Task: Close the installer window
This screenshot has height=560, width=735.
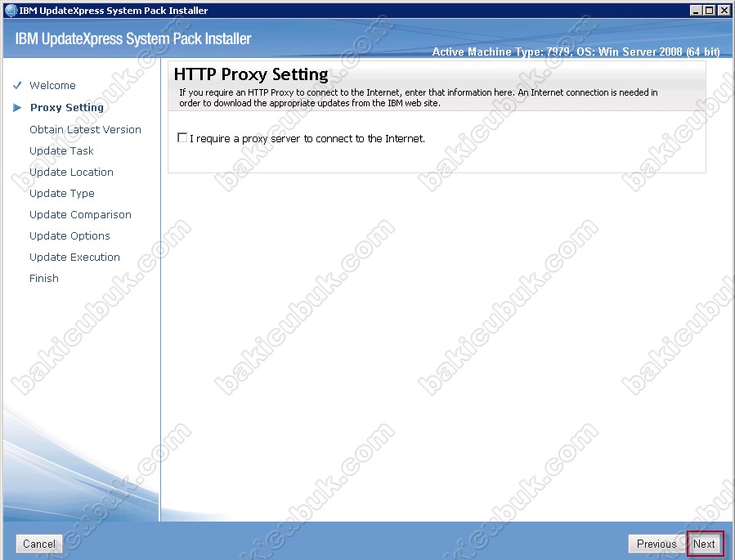Action: (x=724, y=11)
